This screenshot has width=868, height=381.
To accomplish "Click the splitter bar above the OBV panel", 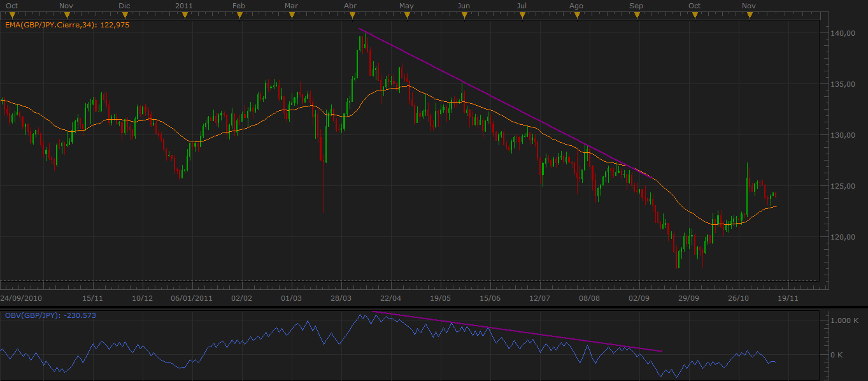I will [x=434, y=307].
